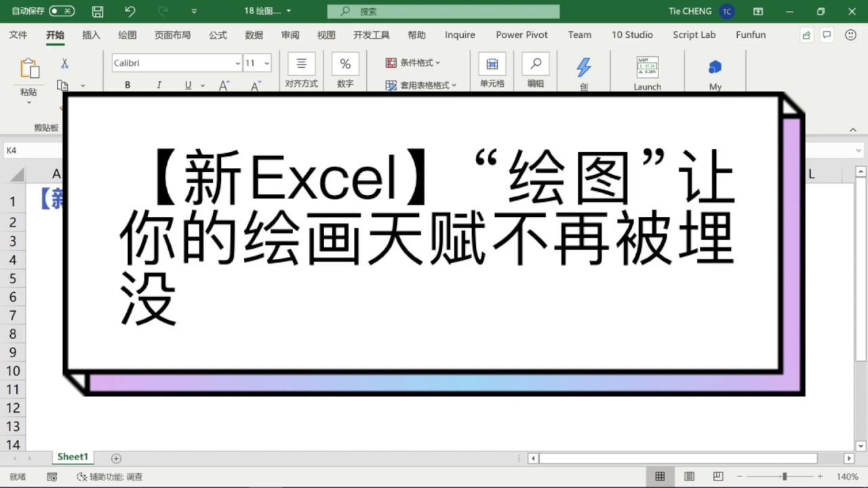Open 条件格式 conditional formatting dropdown
The height and width of the screenshot is (488, 868).
click(x=413, y=63)
